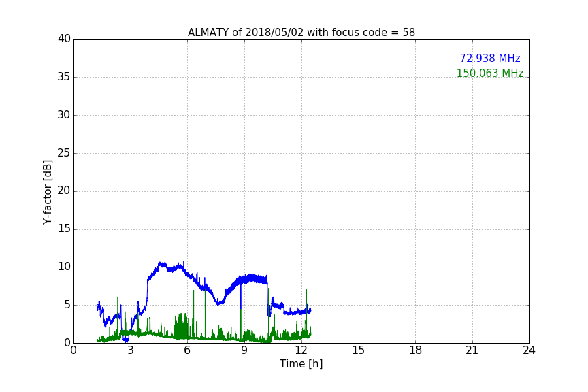Viewport: 588px width, 392px height.
Task: Click the x-axis tick label '6'
Action: pos(188,350)
